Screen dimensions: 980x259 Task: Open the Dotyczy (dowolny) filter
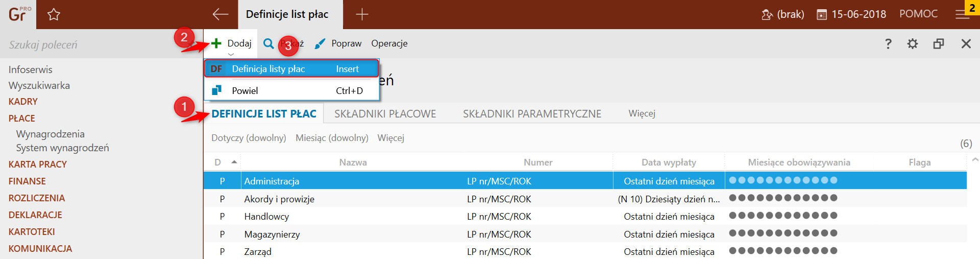click(x=249, y=138)
